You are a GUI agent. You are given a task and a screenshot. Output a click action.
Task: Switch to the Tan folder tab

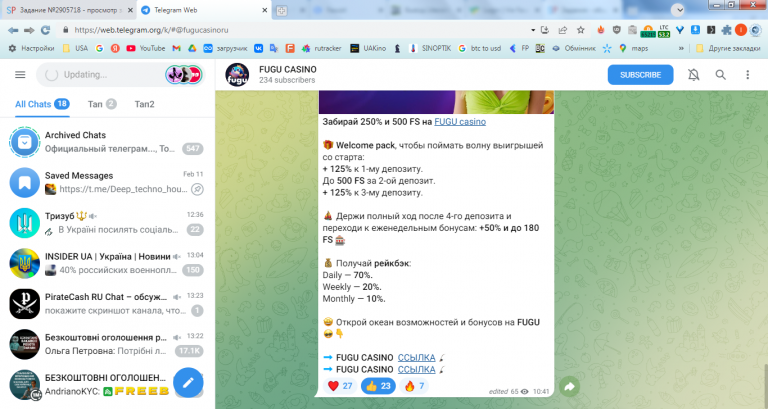coord(102,104)
